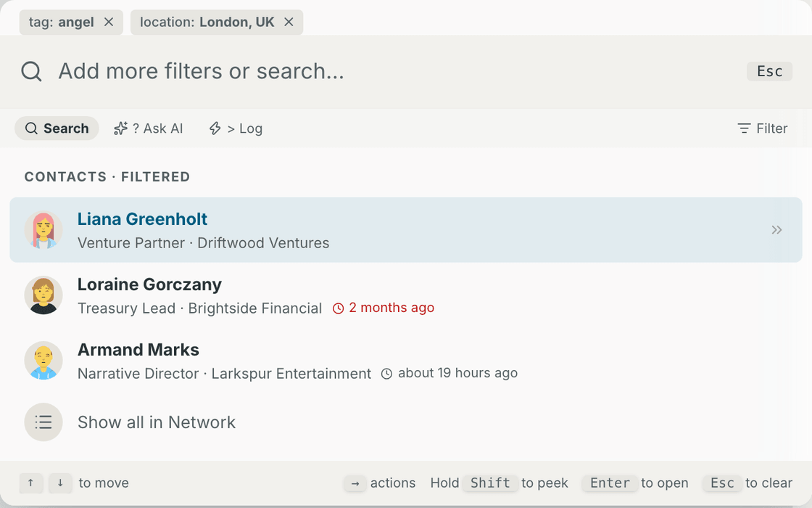Click the down arrow key hint
Viewport: 812px width, 508px height.
(x=61, y=483)
